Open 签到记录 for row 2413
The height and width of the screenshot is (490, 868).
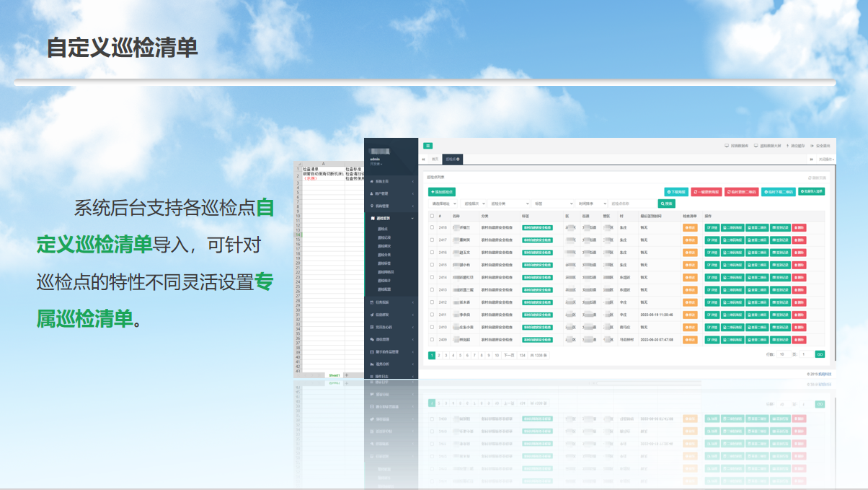point(781,290)
